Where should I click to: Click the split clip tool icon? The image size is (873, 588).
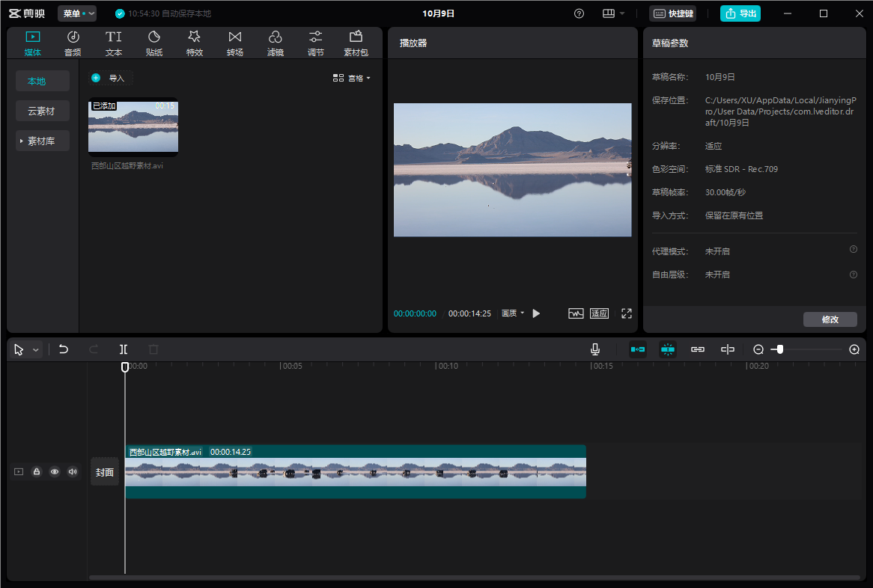(124, 349)
